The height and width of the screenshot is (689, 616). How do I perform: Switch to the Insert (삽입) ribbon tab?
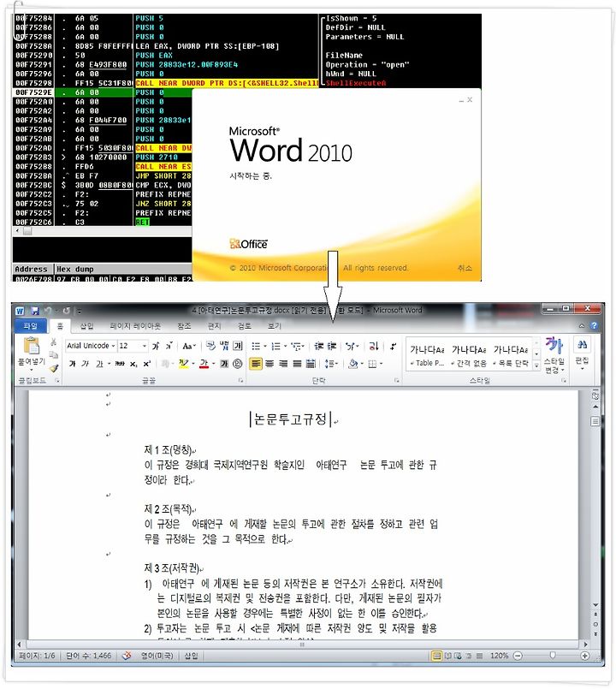click(x=86, y=325)
